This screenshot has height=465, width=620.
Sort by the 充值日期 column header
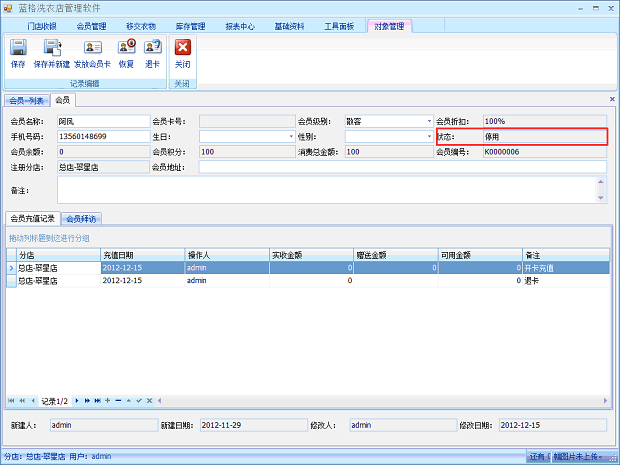[x=143, y=255]
